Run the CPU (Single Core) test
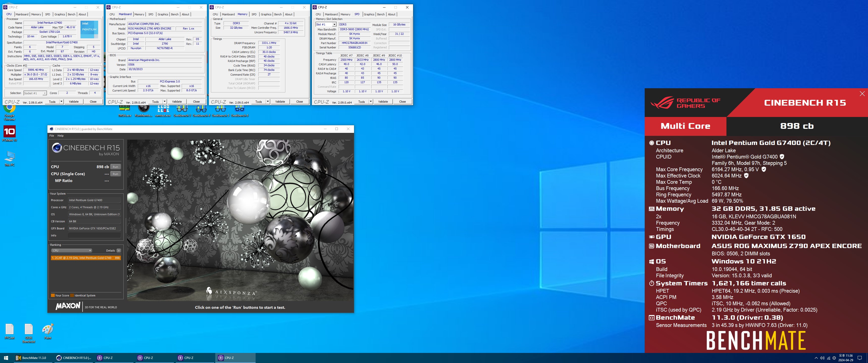Screen dimensions: 868x363 coord(115,174)
